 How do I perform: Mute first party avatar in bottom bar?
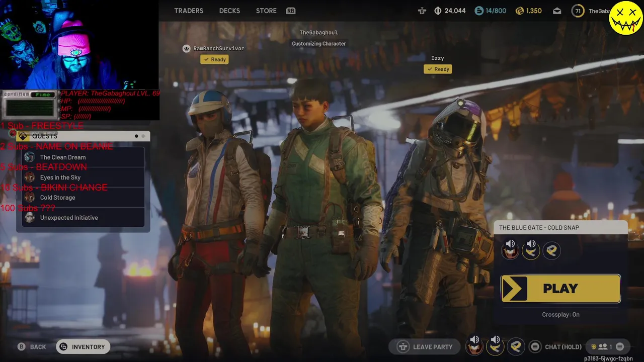pyautogui.click(x=474, y=346)
